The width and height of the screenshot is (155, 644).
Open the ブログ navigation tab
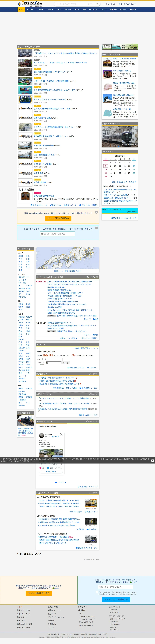tap(77, 10)
